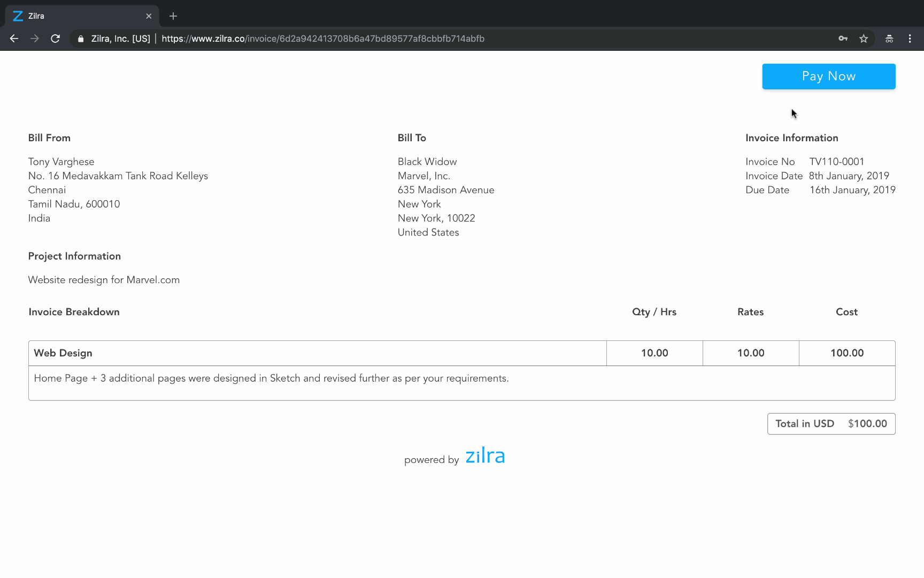Click the Pay Now button
Screen dimensions: 924x578
coord(828,77)
